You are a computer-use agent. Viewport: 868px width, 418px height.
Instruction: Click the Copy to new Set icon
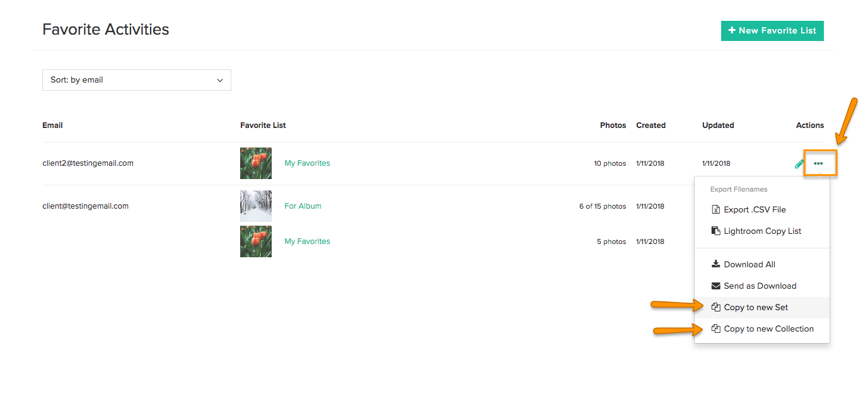pos(715,307)
